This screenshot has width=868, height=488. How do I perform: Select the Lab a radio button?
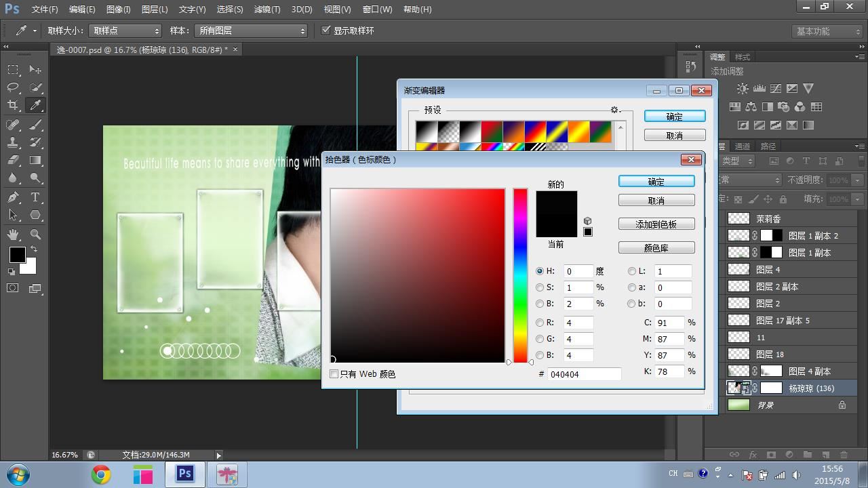(632, 287)
